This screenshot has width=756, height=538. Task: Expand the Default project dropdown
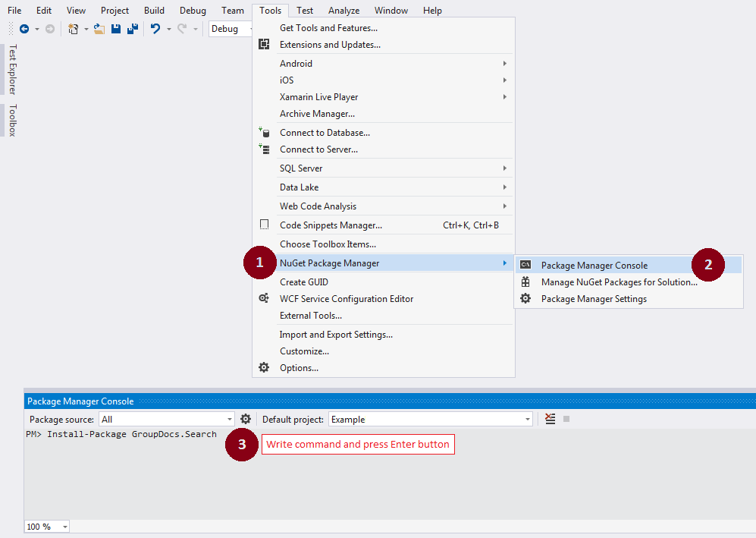(x=528, y=420)
